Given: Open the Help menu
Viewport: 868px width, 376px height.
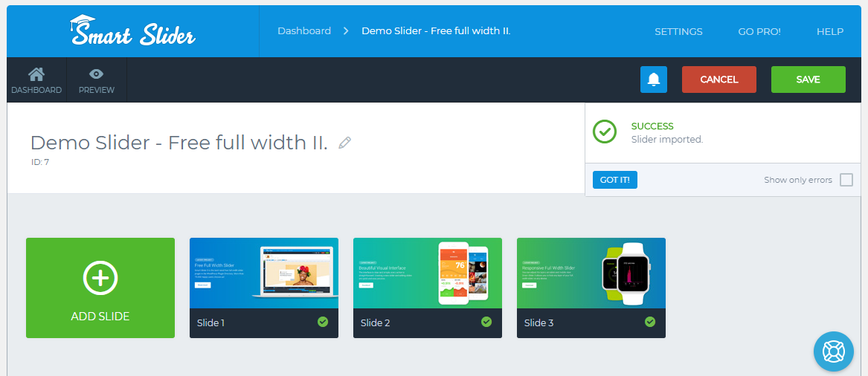Looking at the screenshot, I should coord(830,32).
